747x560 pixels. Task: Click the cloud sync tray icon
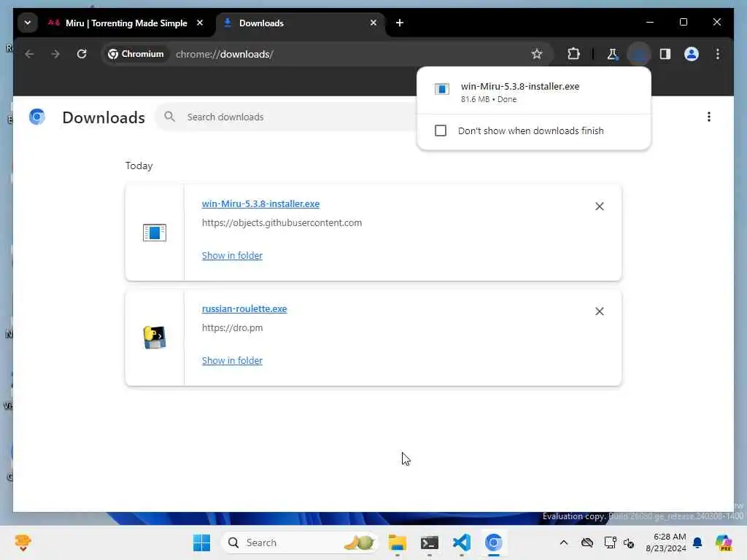[x=587, y=542]
